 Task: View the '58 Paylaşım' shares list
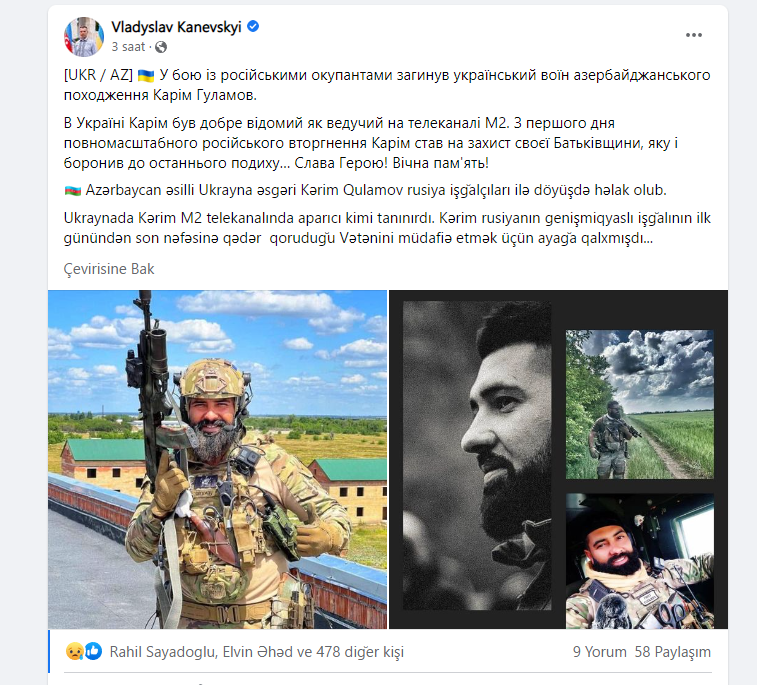point(673,652)
